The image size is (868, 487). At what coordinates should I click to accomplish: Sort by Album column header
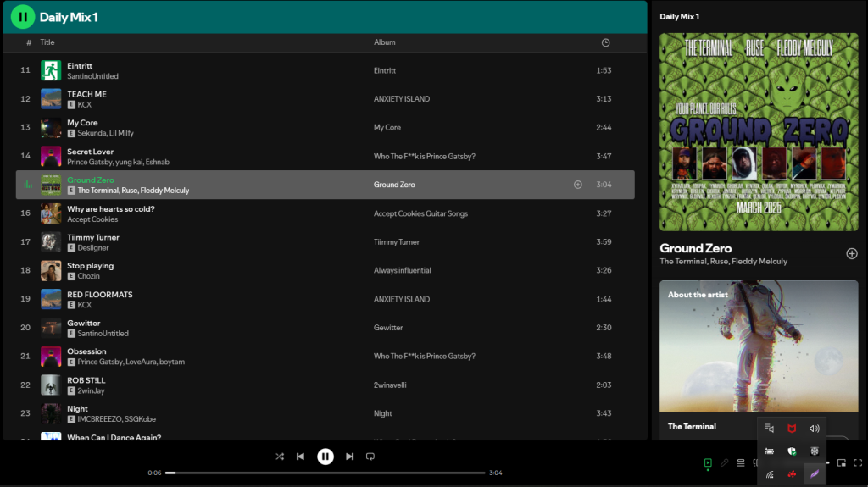[384, 42]
